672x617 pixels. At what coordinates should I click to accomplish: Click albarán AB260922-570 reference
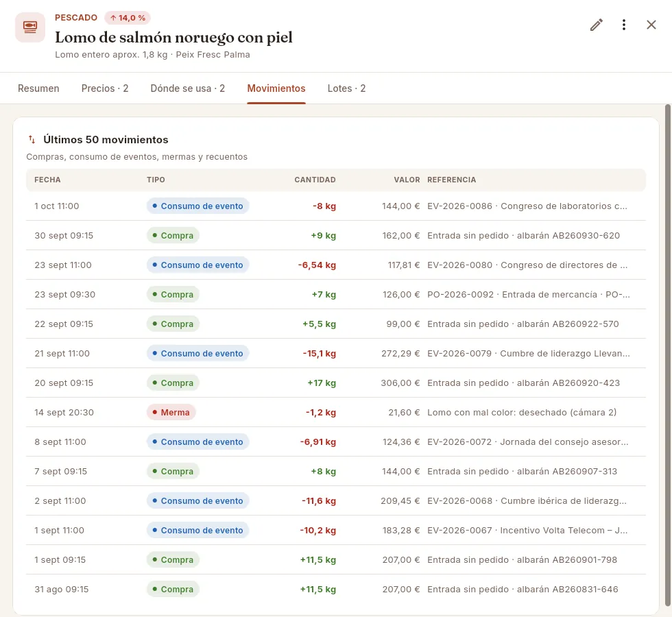523,324
